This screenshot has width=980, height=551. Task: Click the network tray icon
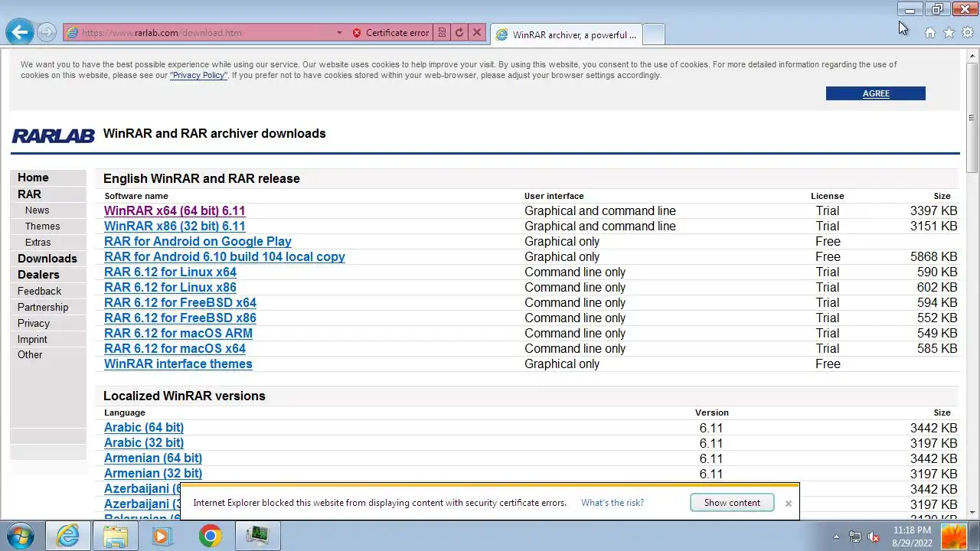tap(854, 536)
